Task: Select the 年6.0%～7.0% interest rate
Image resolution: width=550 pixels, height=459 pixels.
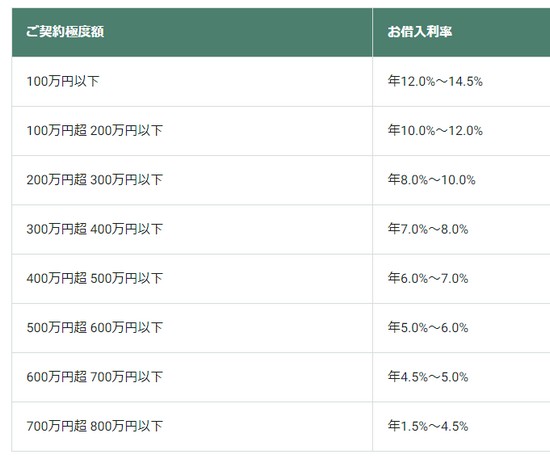Action: (x=428, y=278)
